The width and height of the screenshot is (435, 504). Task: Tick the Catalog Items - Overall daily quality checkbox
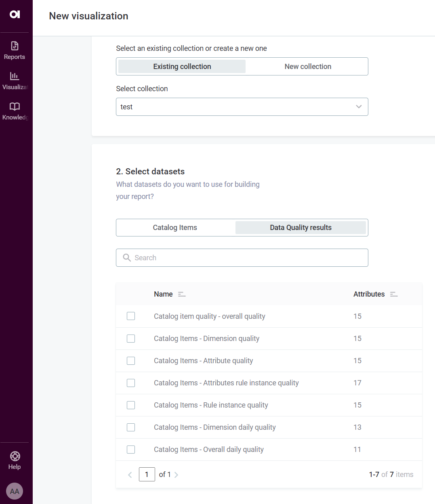[131, 449]
